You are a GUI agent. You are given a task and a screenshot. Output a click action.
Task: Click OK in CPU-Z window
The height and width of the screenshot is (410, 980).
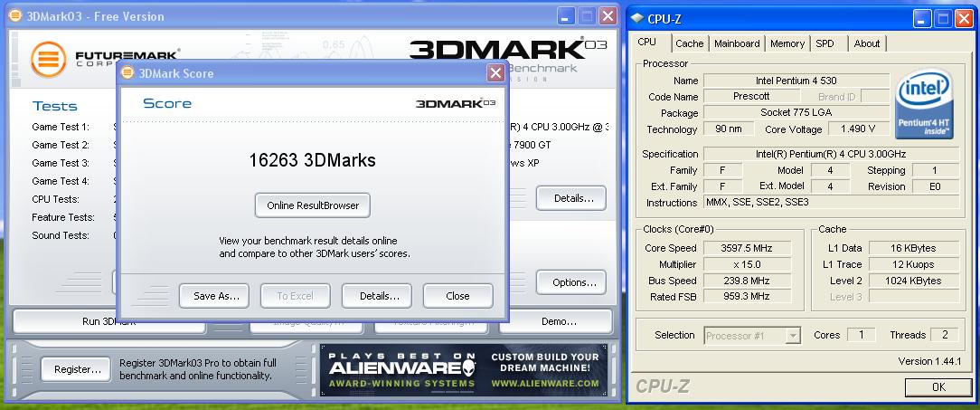point(938,386)
